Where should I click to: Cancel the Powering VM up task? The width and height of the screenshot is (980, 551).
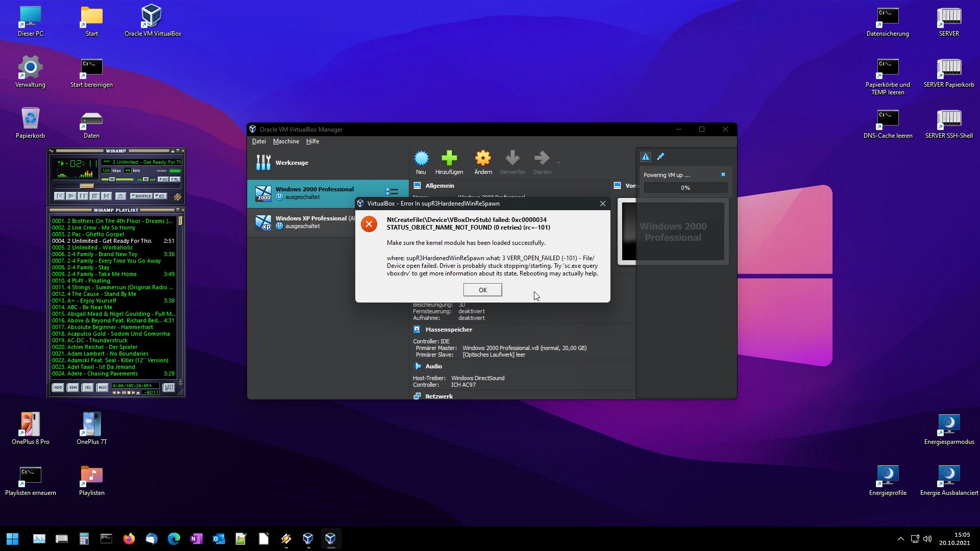point(723,174)
